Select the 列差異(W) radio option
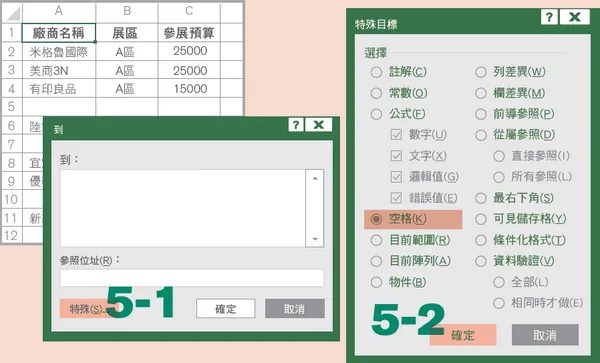This screenshot has height=363, width=600. pyautogui.click(x=481, y=72)
